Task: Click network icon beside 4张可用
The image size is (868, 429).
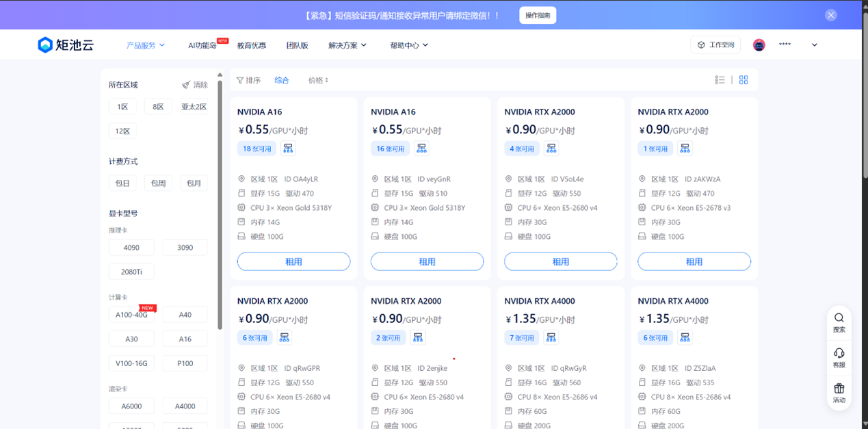Action: click(x=551, y=148)
